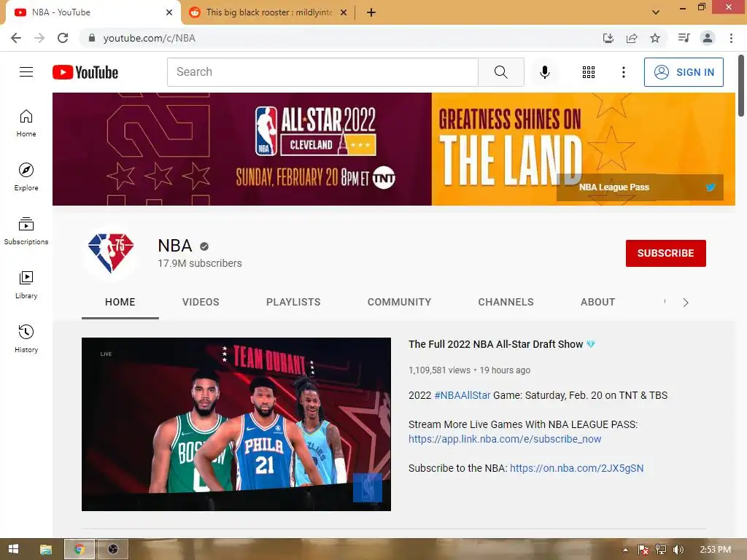This screenshot has width=747, height=560.
Task: Click browser back arrow
Action: coord(16,38)
